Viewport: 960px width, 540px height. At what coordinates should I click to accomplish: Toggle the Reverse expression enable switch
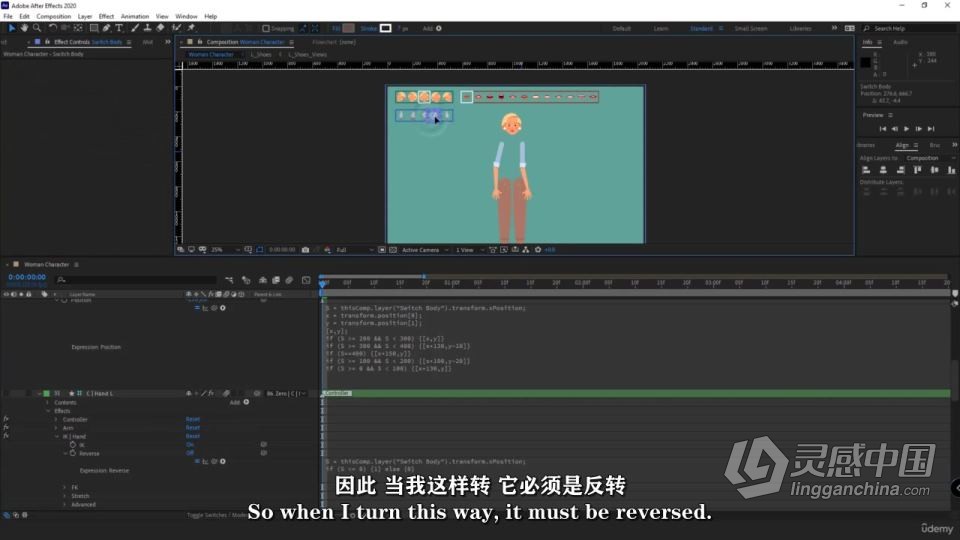click(197, 462)
